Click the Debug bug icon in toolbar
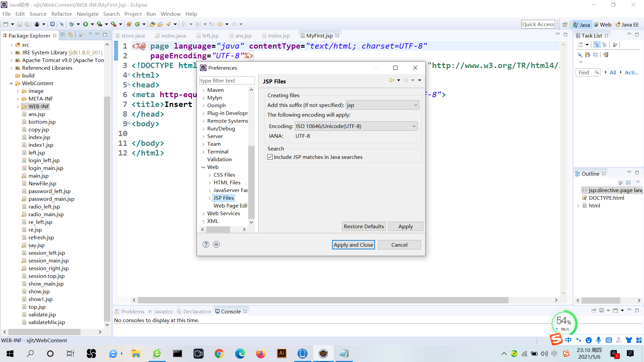Image resolution: width=644 pixels, height=362 pixels. (71, 24)
